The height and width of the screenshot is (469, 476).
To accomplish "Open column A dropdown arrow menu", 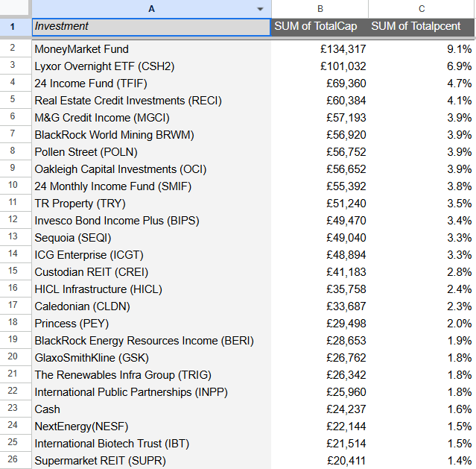I will tap(260, 9).
